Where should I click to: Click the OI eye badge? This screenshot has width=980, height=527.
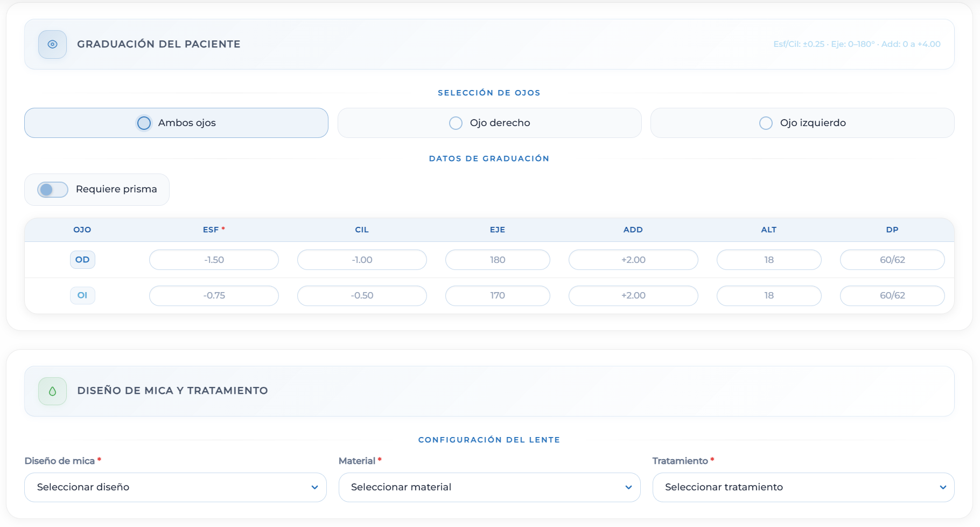pos(82,295)
